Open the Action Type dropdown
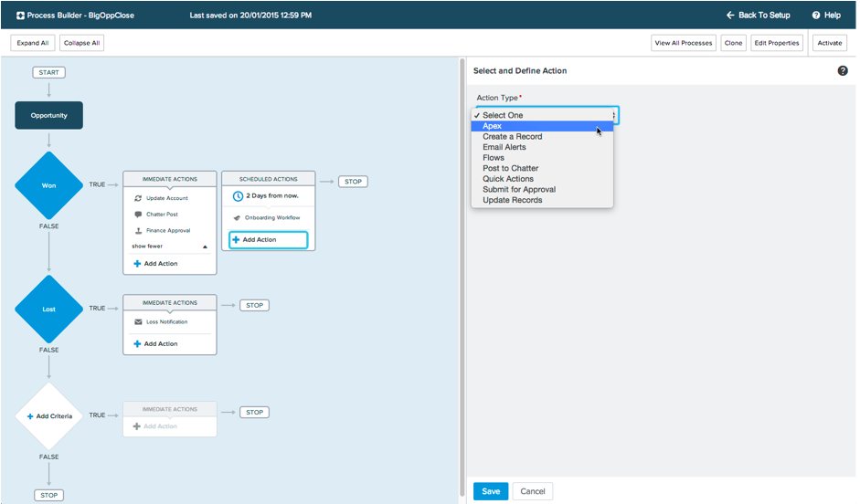860x504 pixels. (545, 115)
